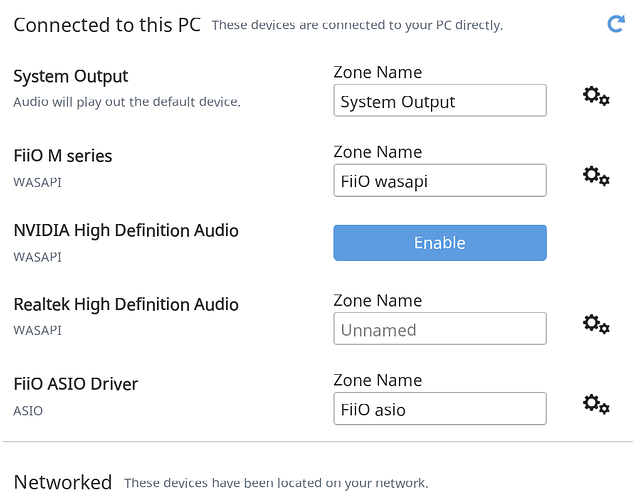Click the FiiO ASIO Driver device name

coord(75,384)
